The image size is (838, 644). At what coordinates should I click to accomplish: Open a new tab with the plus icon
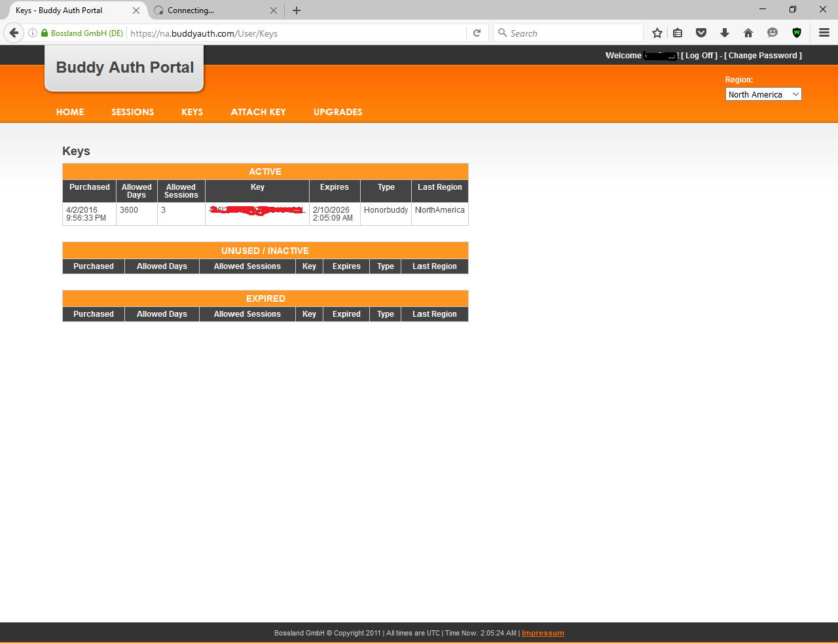click(x=297, y=10)
